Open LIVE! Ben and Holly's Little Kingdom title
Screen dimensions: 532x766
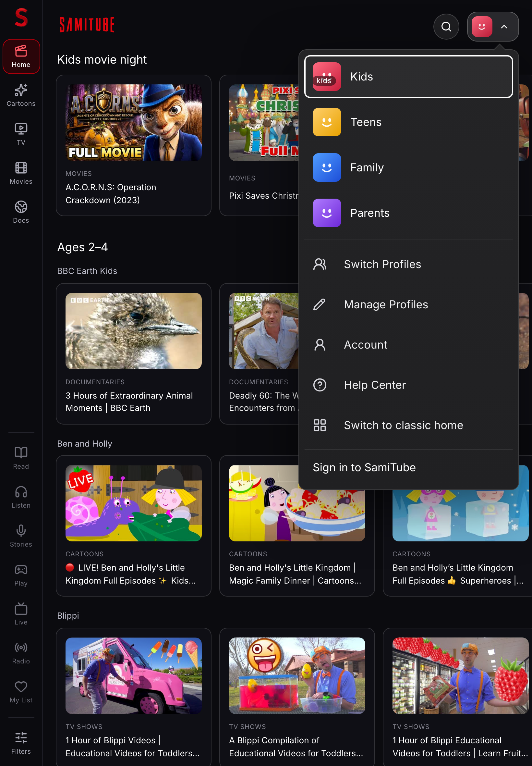[131, 574]
